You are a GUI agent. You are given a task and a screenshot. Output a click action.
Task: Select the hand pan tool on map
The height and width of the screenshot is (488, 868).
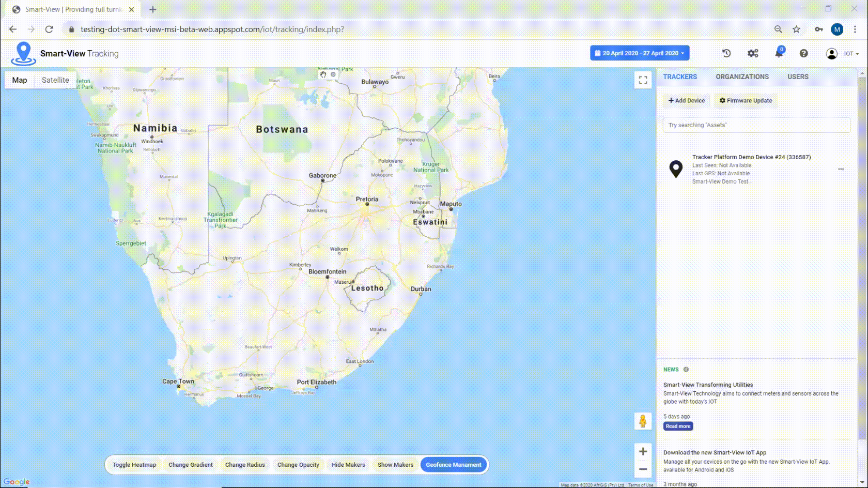323,74
